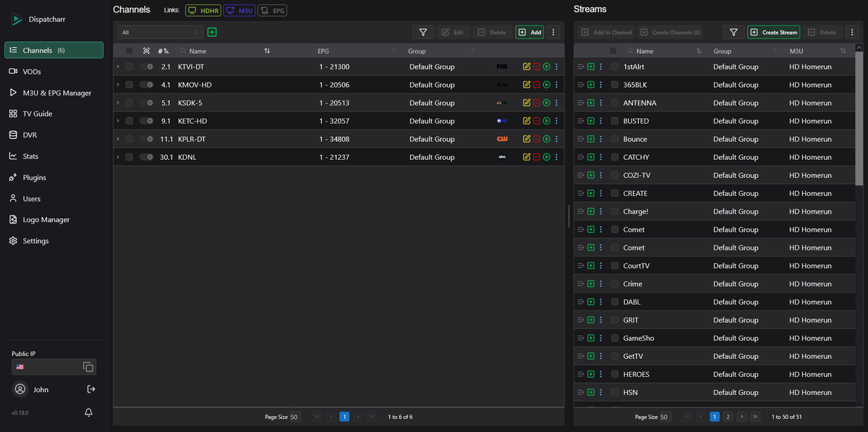
Task: Click the Create Stream button
Action: pos(774,32)
